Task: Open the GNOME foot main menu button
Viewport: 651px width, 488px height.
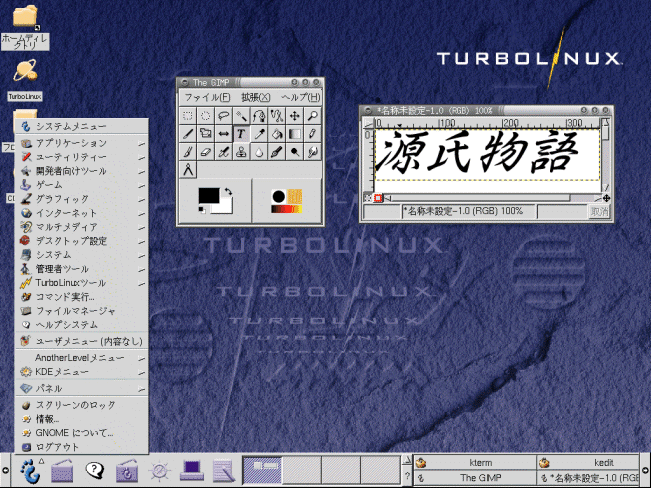Action: (31, 471)
